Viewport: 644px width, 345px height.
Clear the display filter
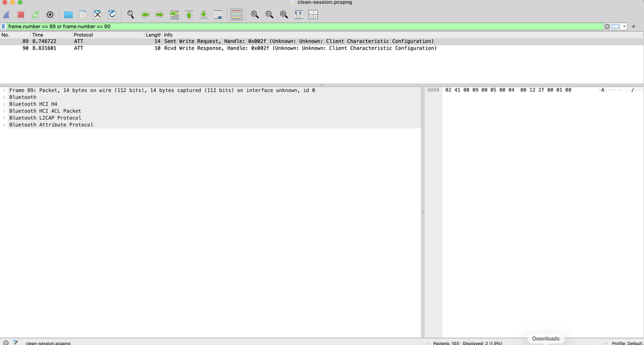(x=607, y=26)
